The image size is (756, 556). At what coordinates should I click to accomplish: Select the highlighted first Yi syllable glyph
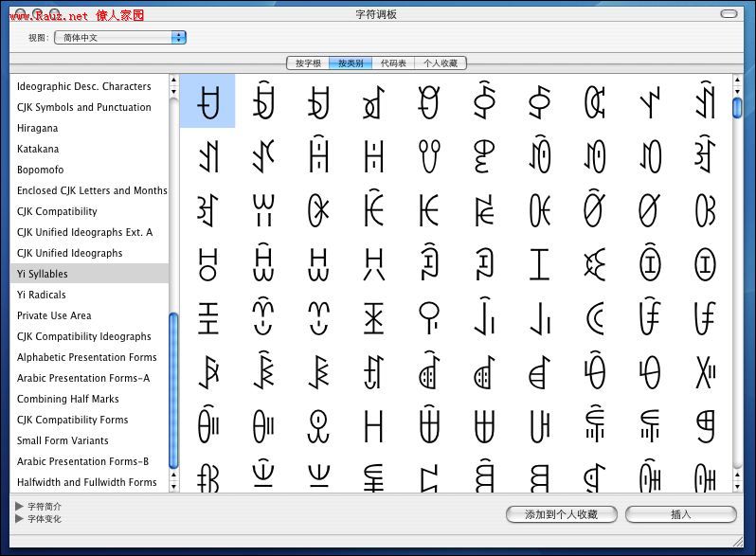coord(207,100)
